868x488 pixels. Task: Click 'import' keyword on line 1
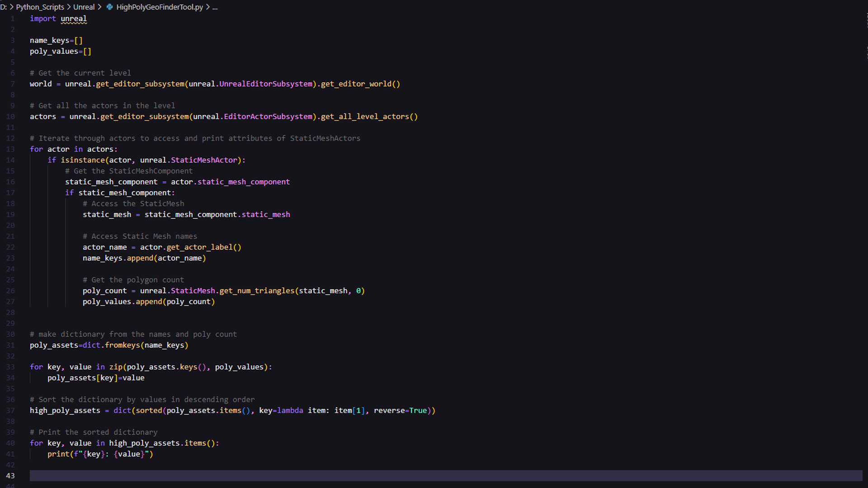pyautogui.click(x=43, y=19)
